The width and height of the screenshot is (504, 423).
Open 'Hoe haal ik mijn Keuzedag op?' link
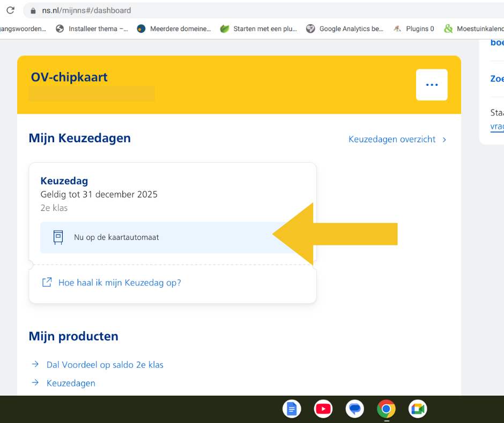click(120, 283)
